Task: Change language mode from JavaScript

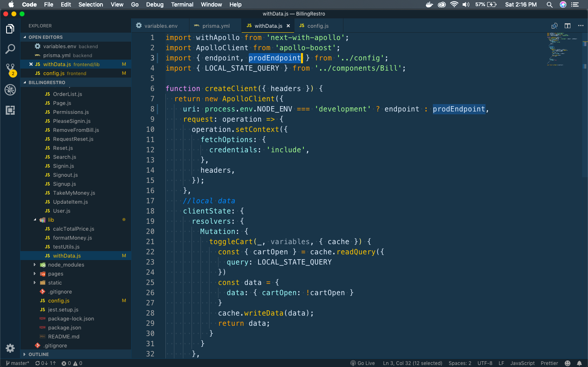Action: (522, 363)
